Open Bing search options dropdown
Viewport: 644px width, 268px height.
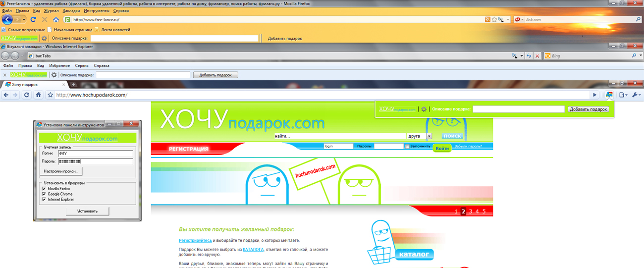pyautogui.click(x=641, y=56)
